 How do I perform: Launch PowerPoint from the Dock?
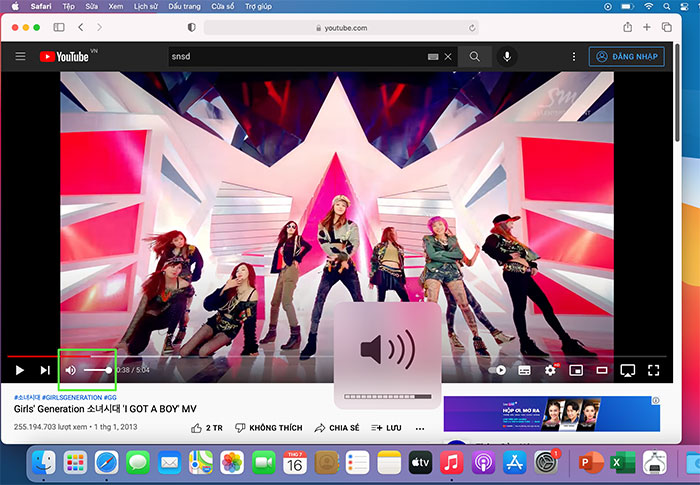(591, 462)
